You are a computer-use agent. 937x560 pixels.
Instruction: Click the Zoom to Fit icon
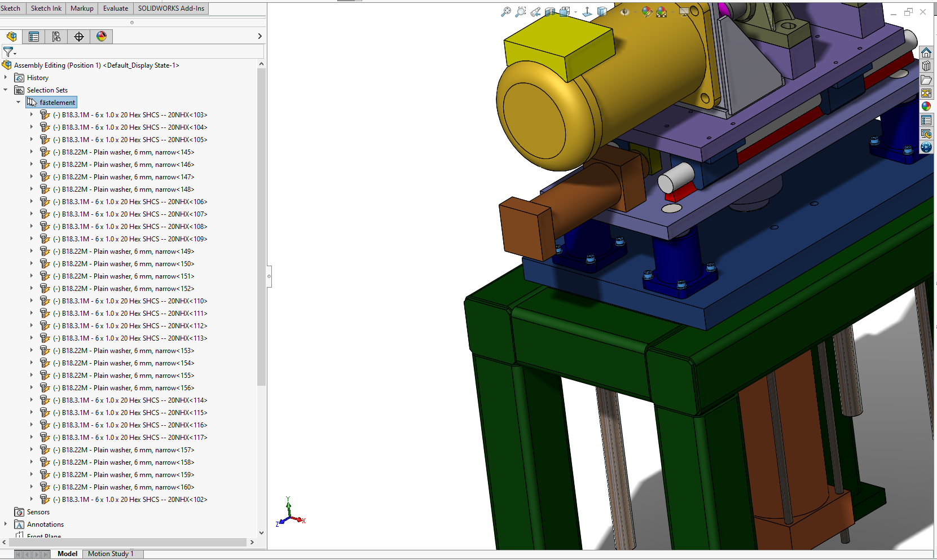coord(506,12)
